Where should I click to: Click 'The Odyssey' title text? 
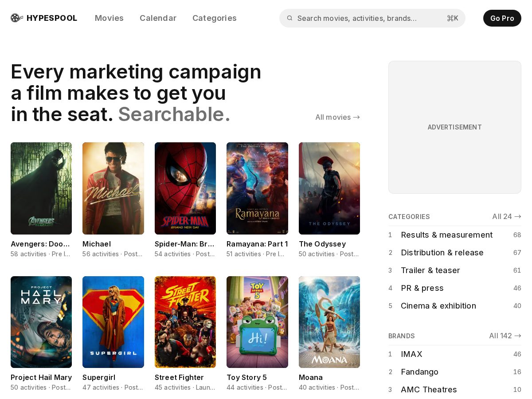tap(322, 244)
